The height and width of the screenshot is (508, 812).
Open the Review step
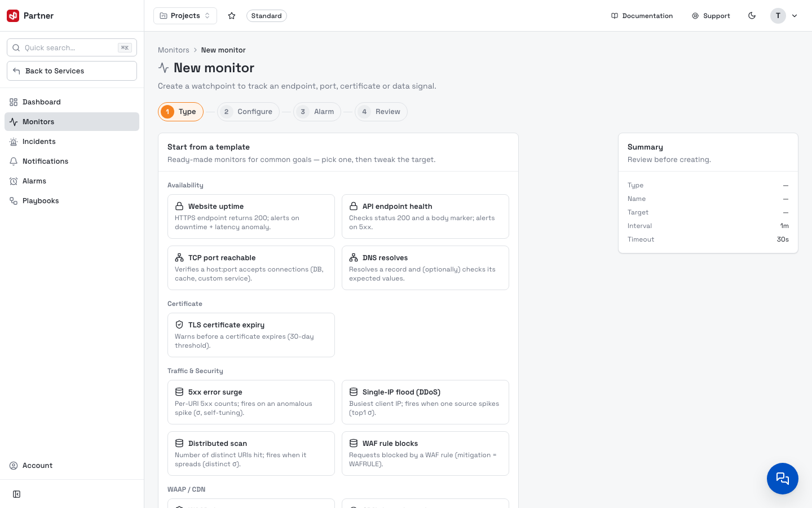coord(381,112)
